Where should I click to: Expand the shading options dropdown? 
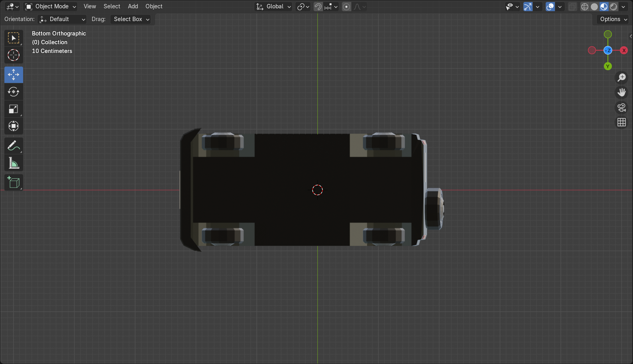tap(623, 6)
